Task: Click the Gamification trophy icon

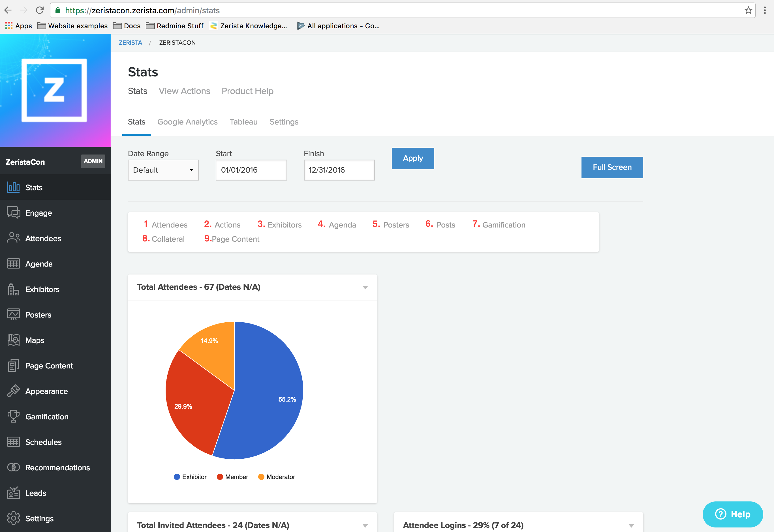Action: pos(13,416)
